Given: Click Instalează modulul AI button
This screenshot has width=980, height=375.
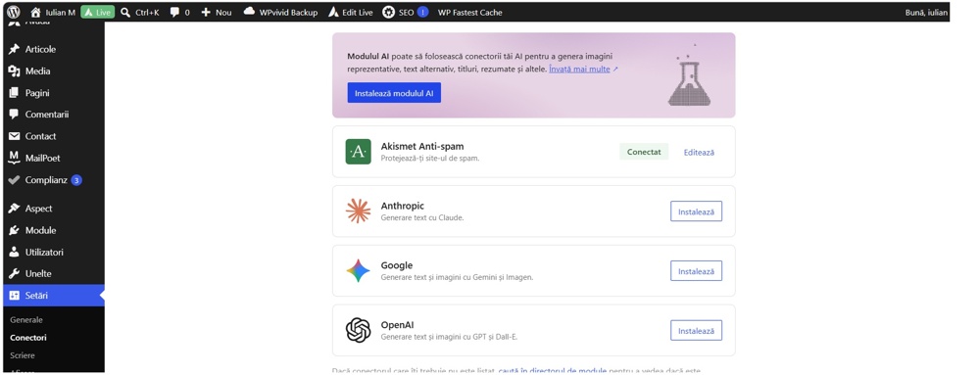Looking at the screenshot, I should pos(394,93).
